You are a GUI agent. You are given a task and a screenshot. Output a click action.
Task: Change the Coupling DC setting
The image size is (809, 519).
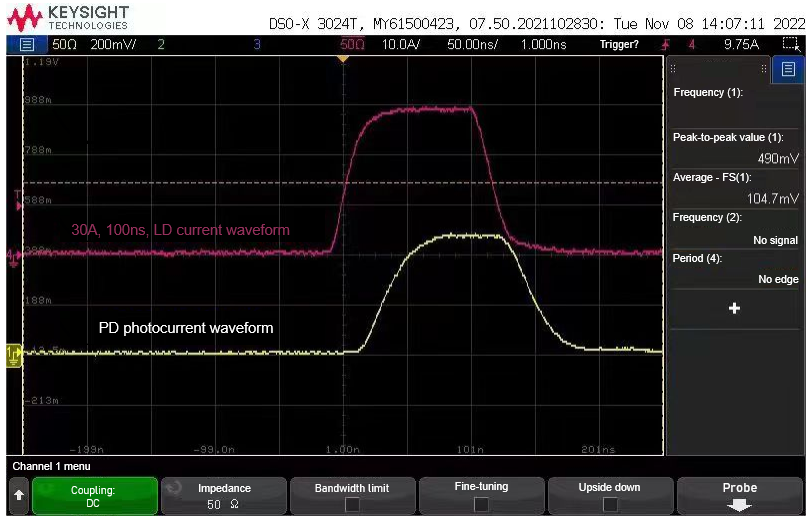(x=96, y=496)
